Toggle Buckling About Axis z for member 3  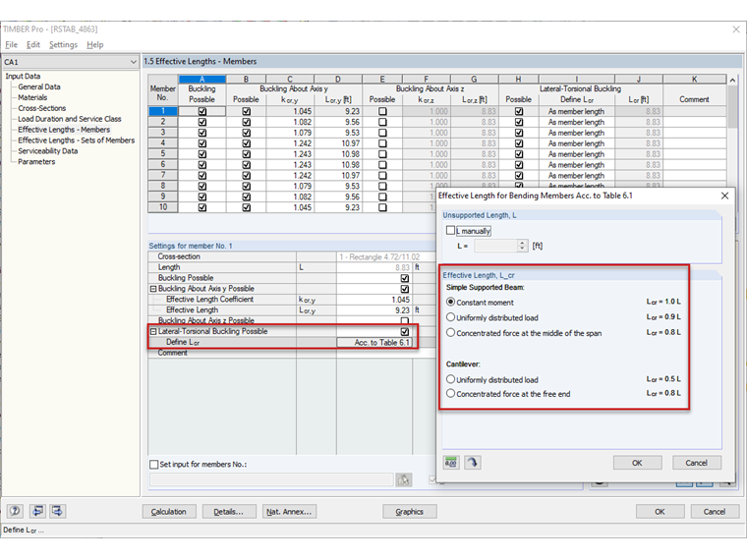pos(382,133)
